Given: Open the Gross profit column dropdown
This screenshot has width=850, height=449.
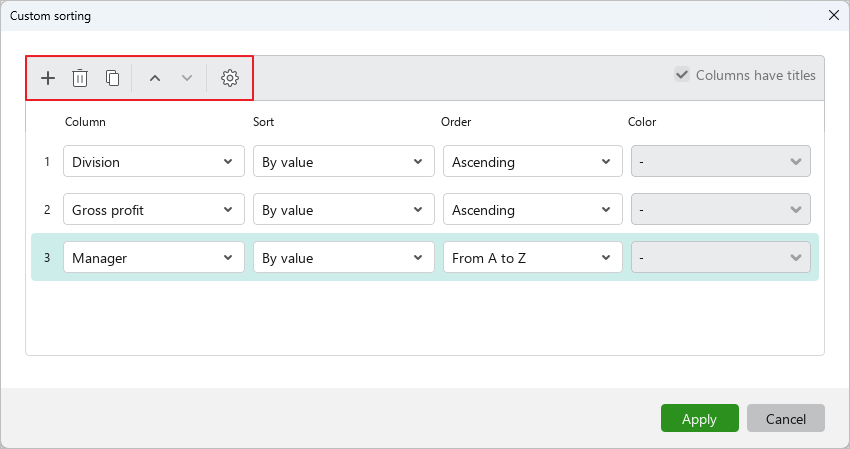Looking at the screenshot, I should tap(154, 209).
